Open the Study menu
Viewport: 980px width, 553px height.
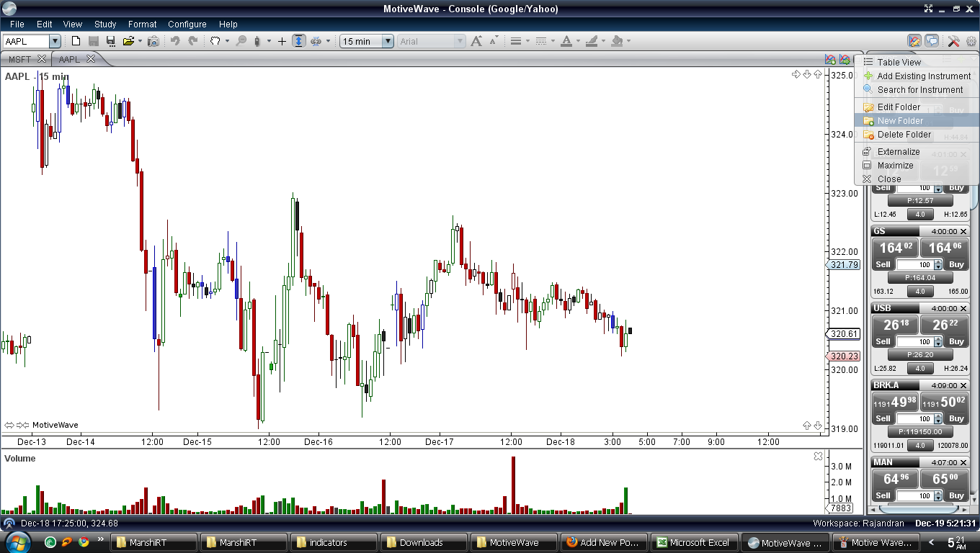coord(105,24)
